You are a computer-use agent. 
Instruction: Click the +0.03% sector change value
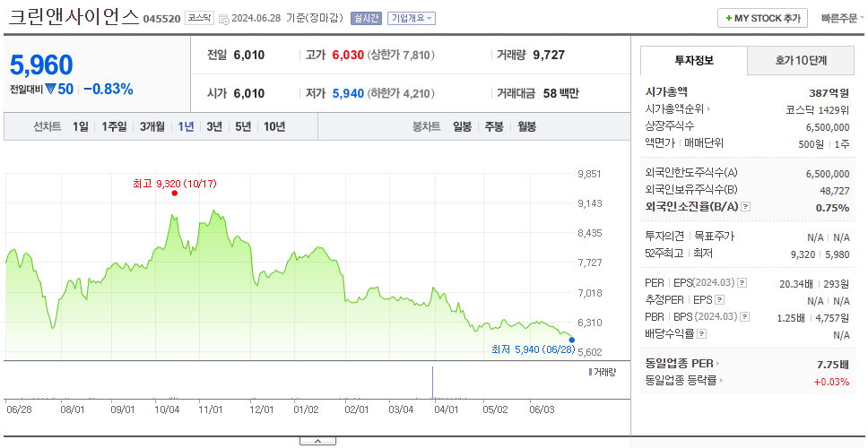coord(831,381)
